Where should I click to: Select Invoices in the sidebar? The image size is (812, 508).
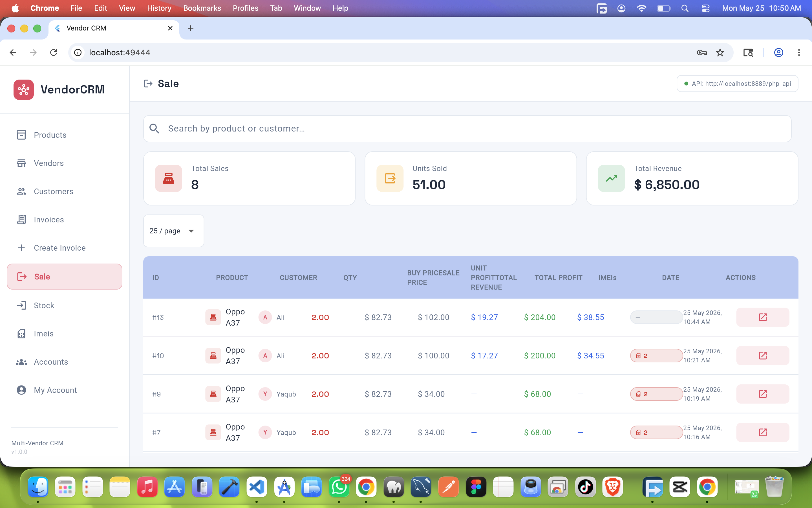point(64,220)
